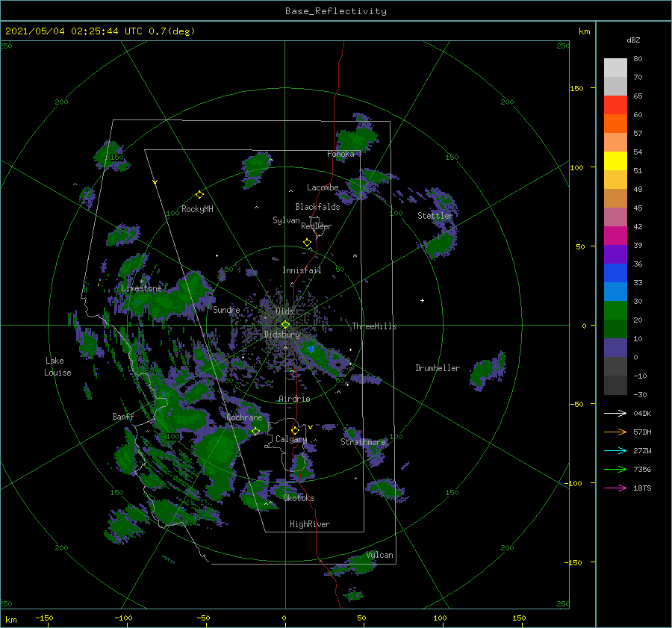672x628 pixels.
Task: Select the light gray 80-70 dBZ swatch
Action: 615,67
